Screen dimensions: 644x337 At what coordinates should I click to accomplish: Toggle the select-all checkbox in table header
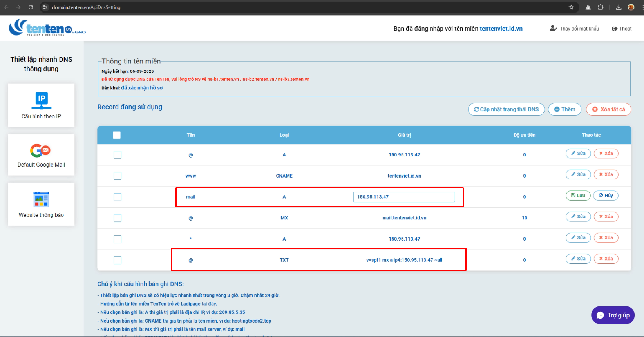pos(117,135)
